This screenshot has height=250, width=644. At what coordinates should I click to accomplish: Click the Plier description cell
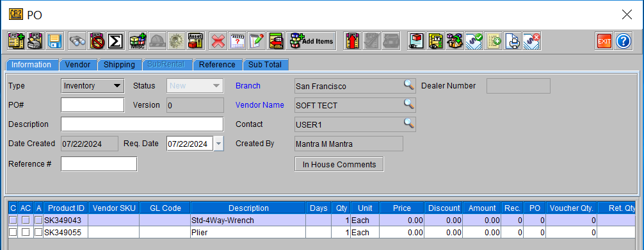click(x=248, y=232)
